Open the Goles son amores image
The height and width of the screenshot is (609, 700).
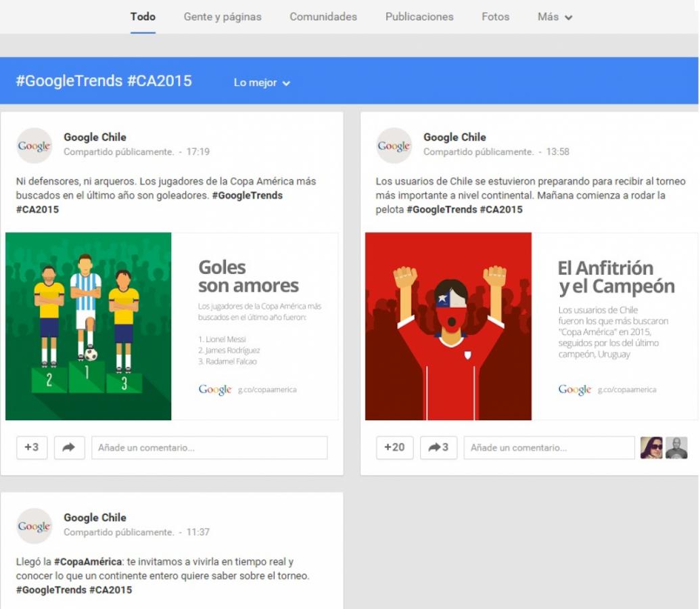coord(172,326)
